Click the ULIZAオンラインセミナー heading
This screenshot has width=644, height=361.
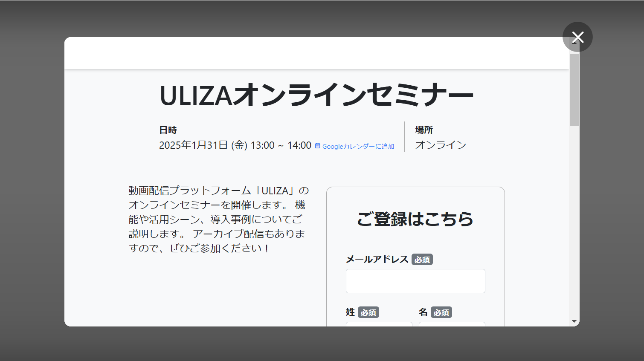click(x=316, y=95)
